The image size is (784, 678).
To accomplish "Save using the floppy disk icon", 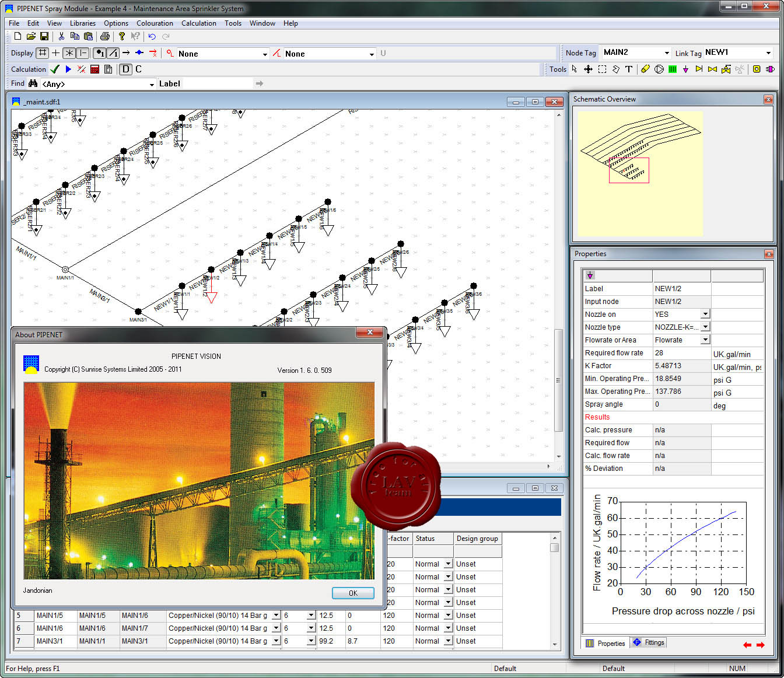I will [x=44, y=36].
